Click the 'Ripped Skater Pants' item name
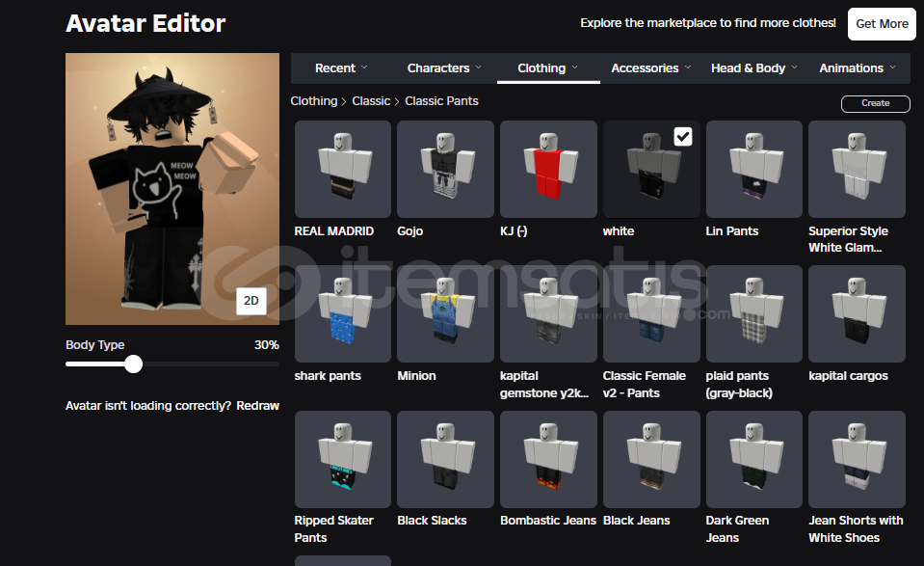The height and width of the screenshot is (566, 924). click(x=333, y=528)
